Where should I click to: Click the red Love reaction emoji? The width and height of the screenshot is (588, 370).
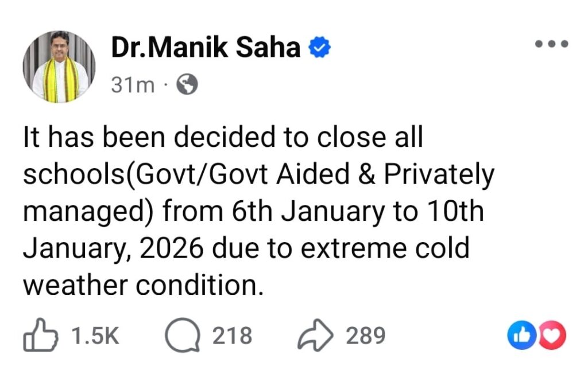pos(553,336)
